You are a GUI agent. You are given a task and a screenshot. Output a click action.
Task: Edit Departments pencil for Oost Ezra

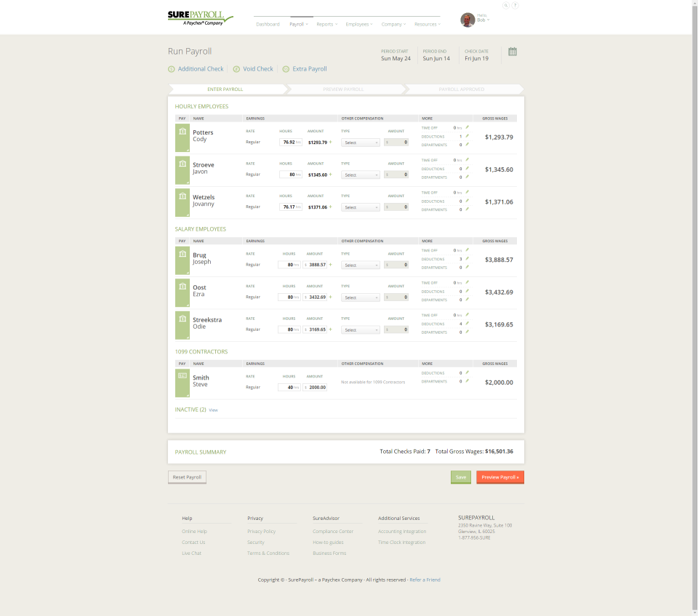click(x=467, y=300)
